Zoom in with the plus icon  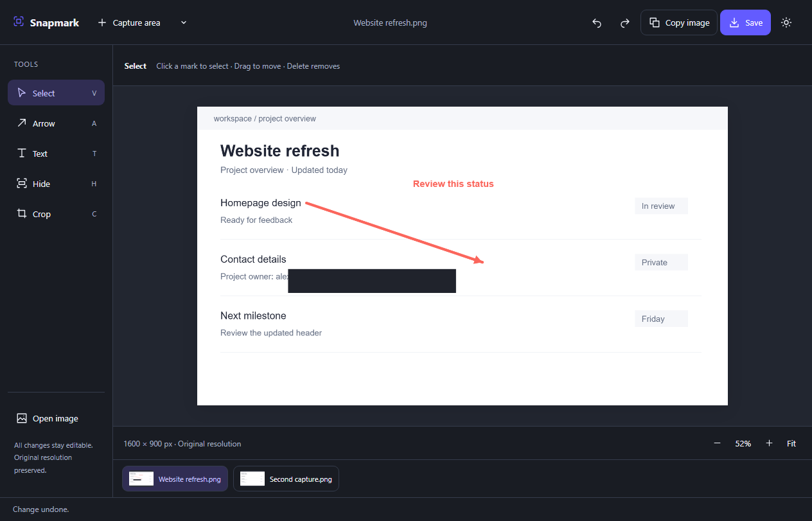pos(769,443)
